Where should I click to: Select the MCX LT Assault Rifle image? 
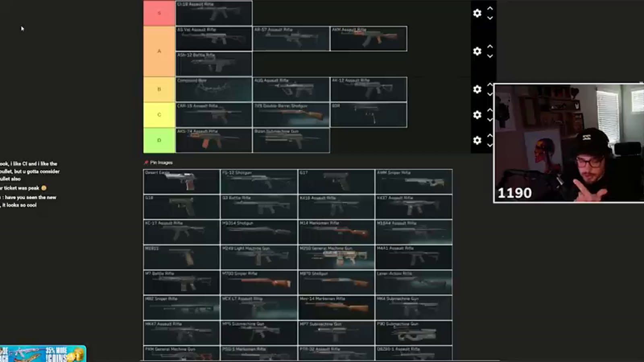coord(259,308)
